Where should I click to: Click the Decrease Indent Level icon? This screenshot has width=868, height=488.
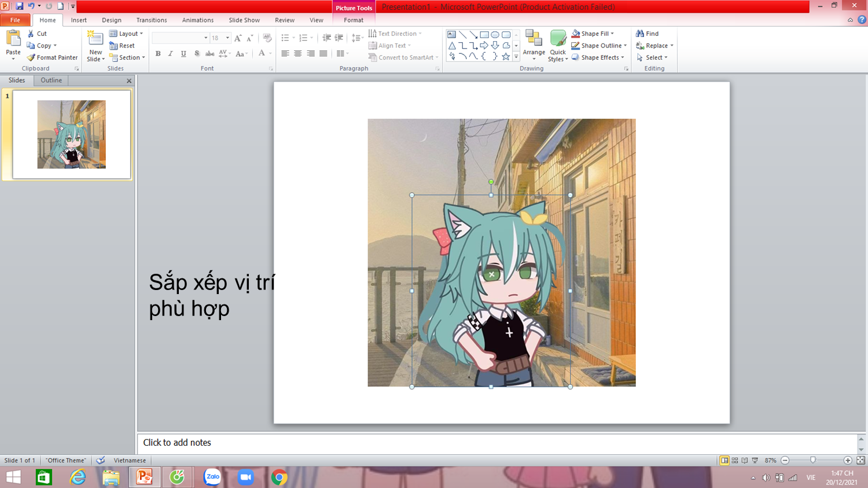pos(326,38)
